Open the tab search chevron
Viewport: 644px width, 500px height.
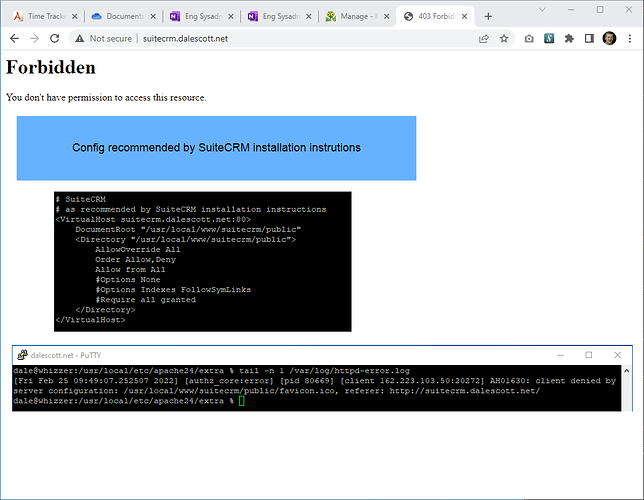pos(542,9)
